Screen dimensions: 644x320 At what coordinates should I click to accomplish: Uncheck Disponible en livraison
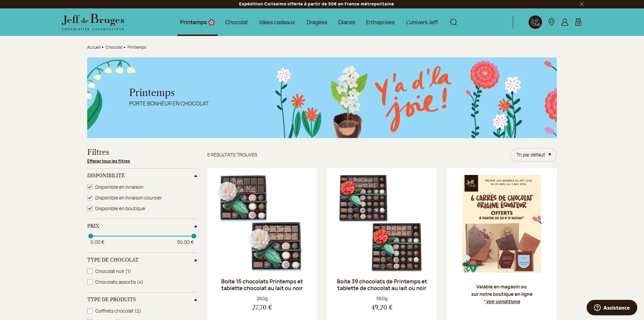(90, 187)
